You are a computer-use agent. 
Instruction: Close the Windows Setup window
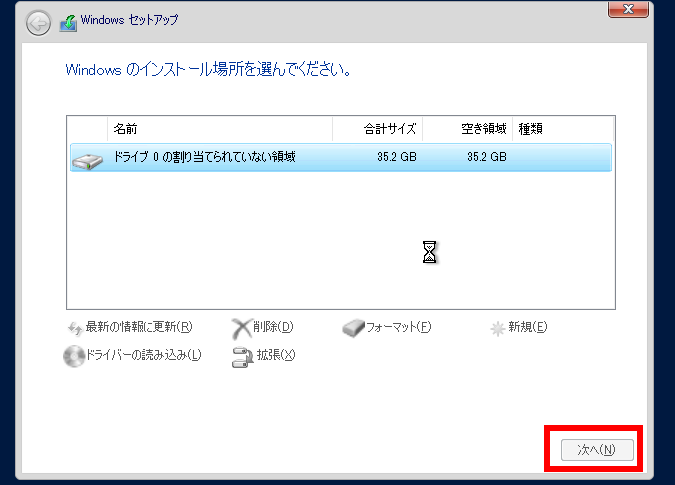pyautogui.click(x=628, y=9)
